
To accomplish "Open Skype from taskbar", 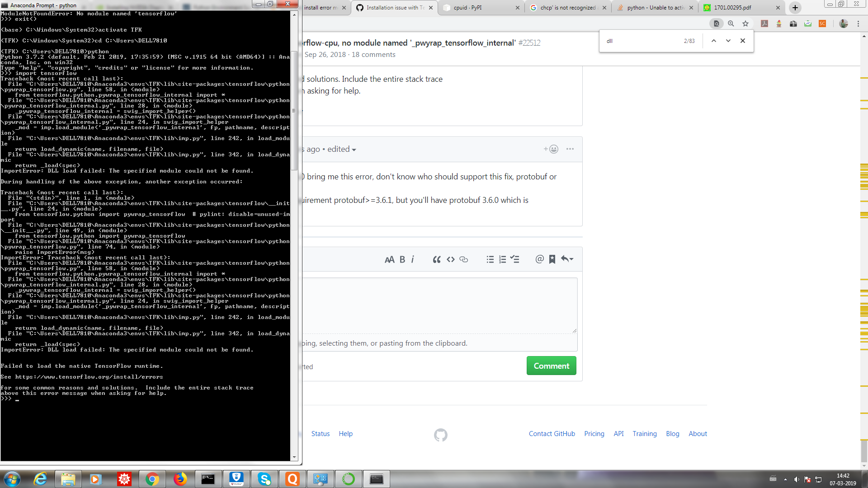I will tap(264, 479).
